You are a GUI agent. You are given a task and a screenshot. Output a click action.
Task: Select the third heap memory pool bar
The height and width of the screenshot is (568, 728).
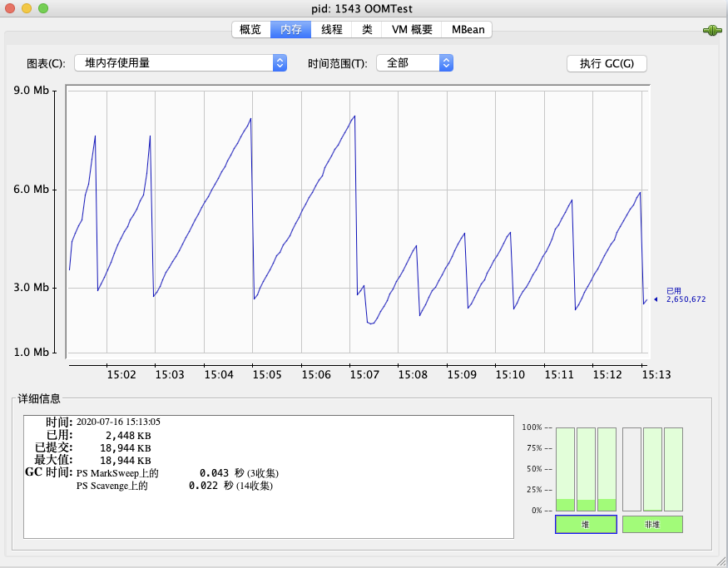pyautogui.click(x=607, y=469)
